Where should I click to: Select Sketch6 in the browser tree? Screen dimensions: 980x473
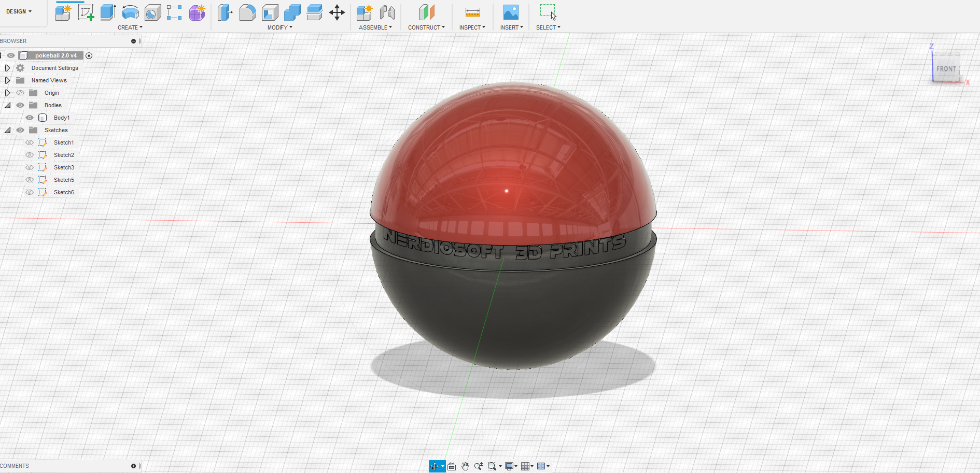(64, 192)
